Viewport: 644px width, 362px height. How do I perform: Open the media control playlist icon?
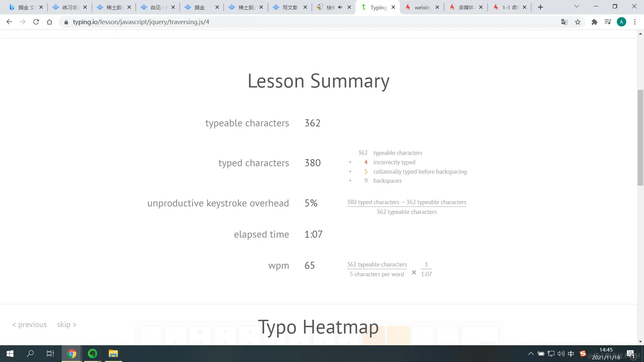pos(608,22)
